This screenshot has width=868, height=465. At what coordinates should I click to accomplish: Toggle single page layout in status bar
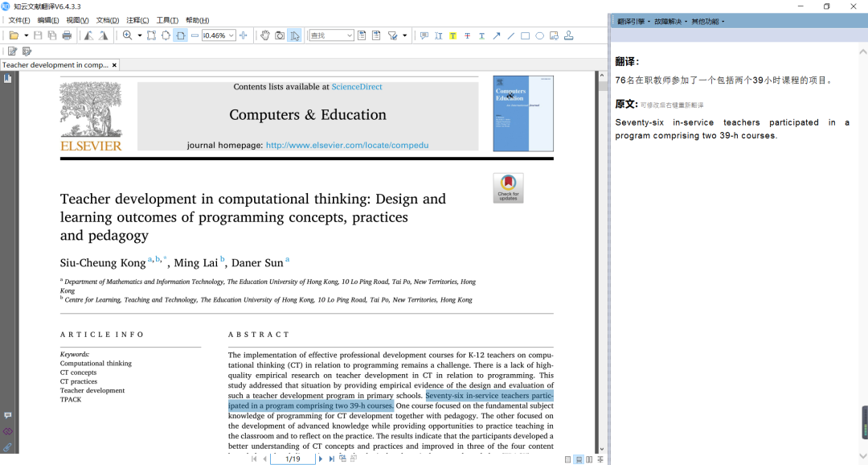click(568, 459)
